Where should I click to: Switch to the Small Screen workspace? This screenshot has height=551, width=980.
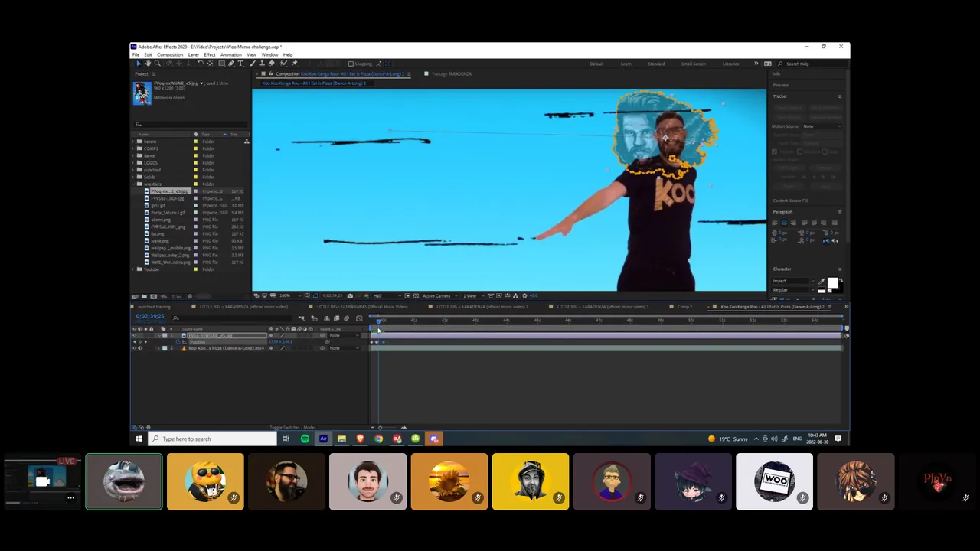click(x=694, y=64)
